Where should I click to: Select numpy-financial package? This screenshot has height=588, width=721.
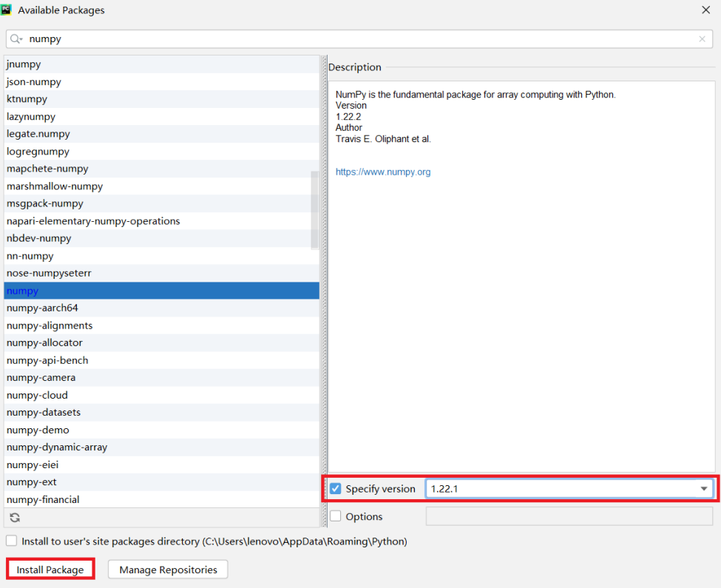click(161, 499)
